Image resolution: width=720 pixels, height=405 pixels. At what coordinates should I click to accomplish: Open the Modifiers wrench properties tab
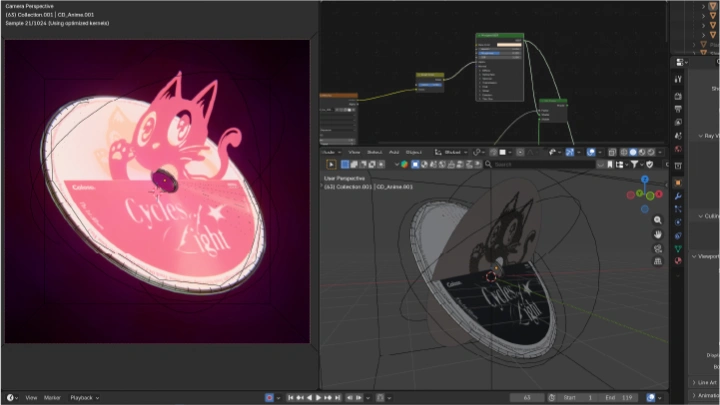coord(678,198)
